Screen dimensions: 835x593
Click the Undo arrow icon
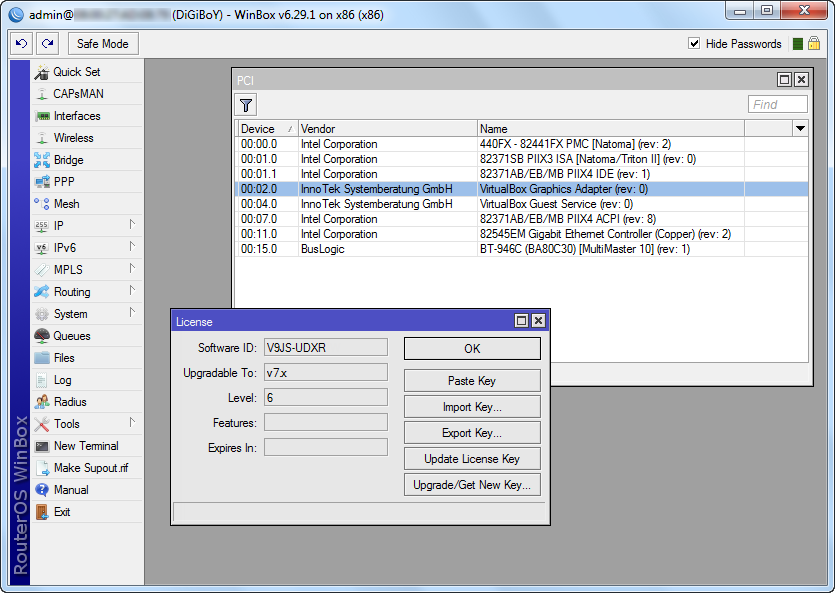[21, 44]
